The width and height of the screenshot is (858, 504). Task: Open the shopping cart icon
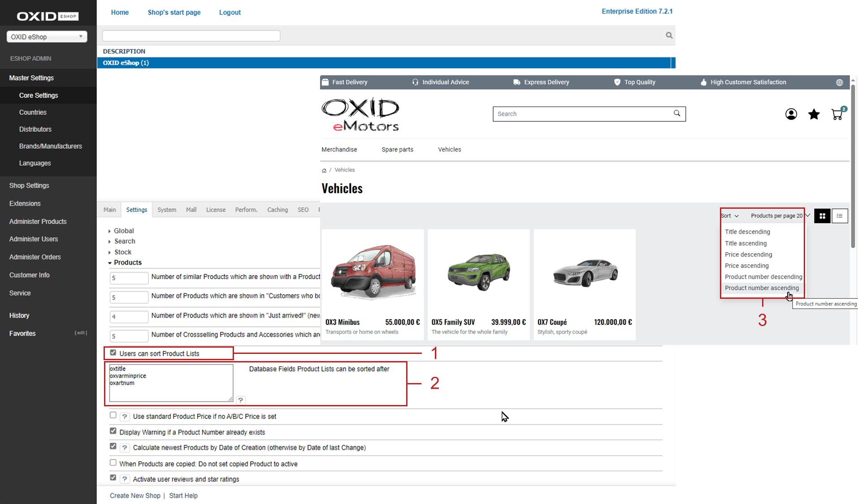[x=837, y=114]
